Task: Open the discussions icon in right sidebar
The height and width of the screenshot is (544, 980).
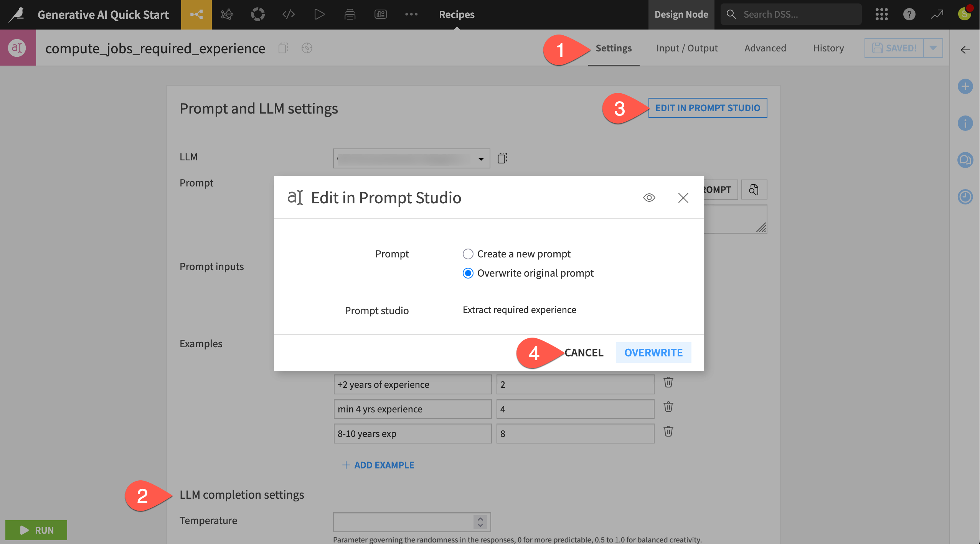Action: pyautogui.click(x=965, y=160)
